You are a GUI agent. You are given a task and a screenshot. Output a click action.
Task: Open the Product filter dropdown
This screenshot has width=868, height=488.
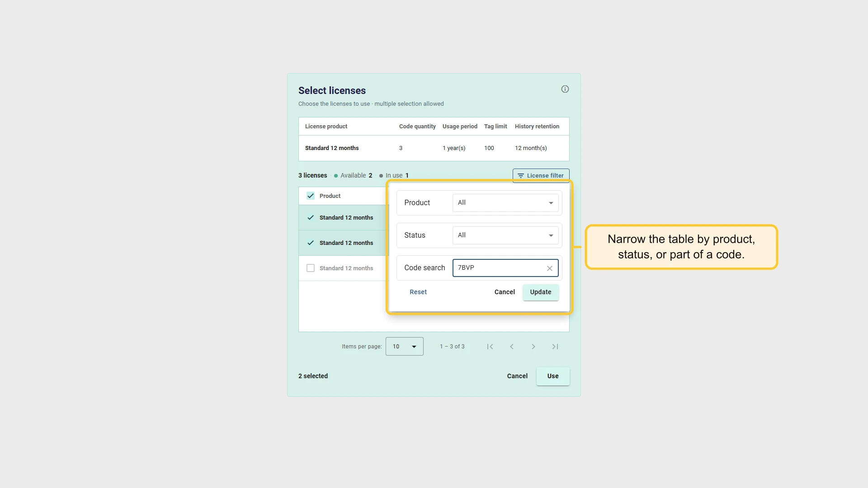coord(505,202)
